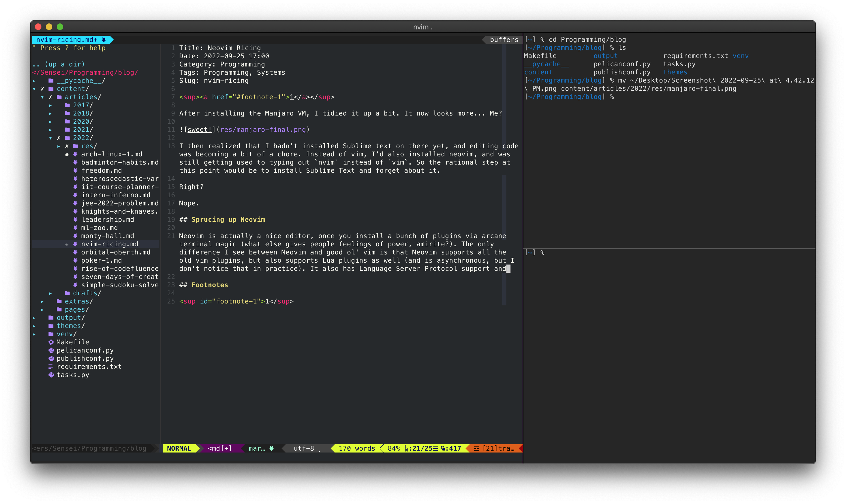This screenshot has width=846, height=504.
Task: Click the 'Footnotes' heading on line 23
Action: pos(210,285)
